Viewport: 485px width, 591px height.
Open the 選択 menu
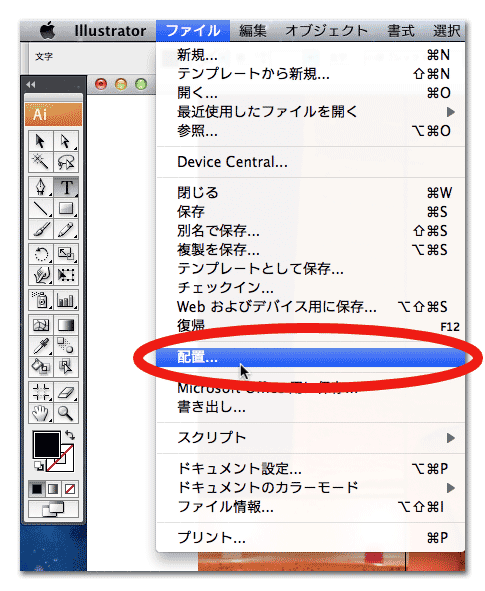coord(447,31)
